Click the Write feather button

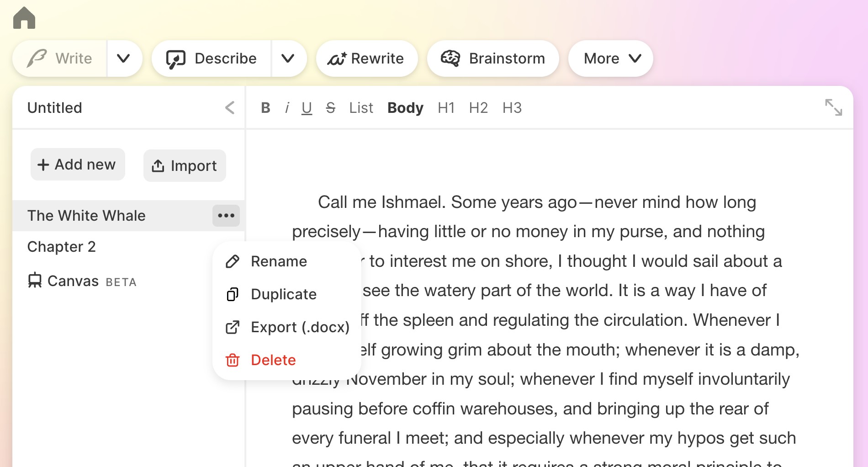point(60,58)
